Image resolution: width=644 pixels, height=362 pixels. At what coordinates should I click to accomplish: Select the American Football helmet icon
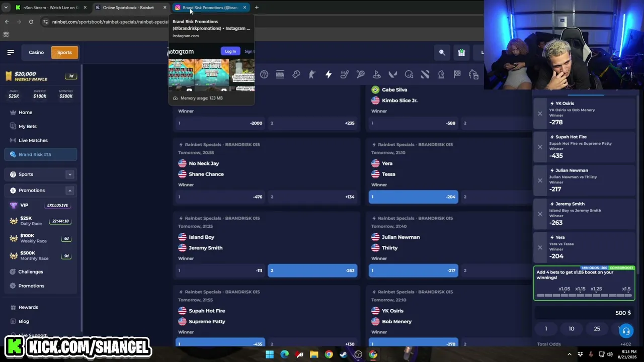(409, 74)
